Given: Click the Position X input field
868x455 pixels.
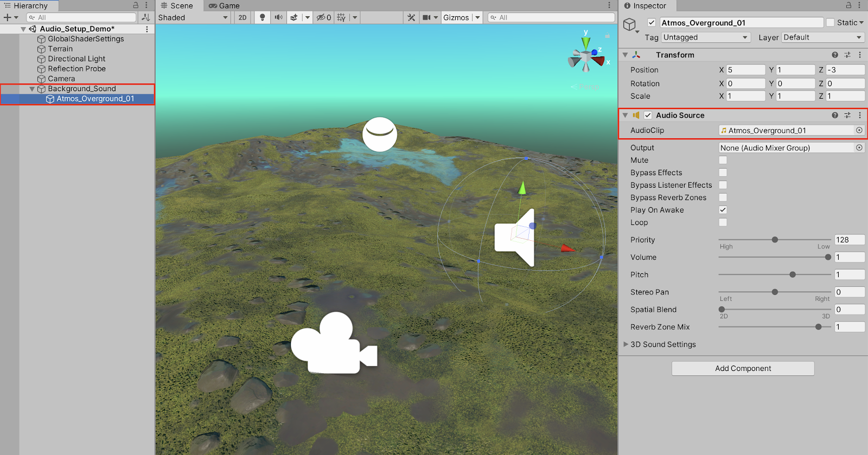Looking at the screenshot, I should [x=745, y=70].
